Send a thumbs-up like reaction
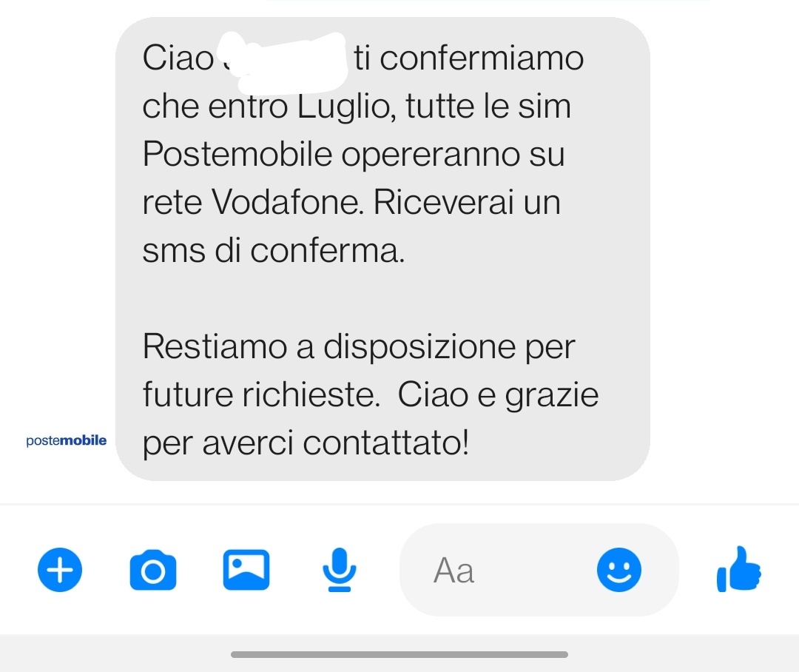Viewport: 799px width, 672px height. tap(739, 569)
